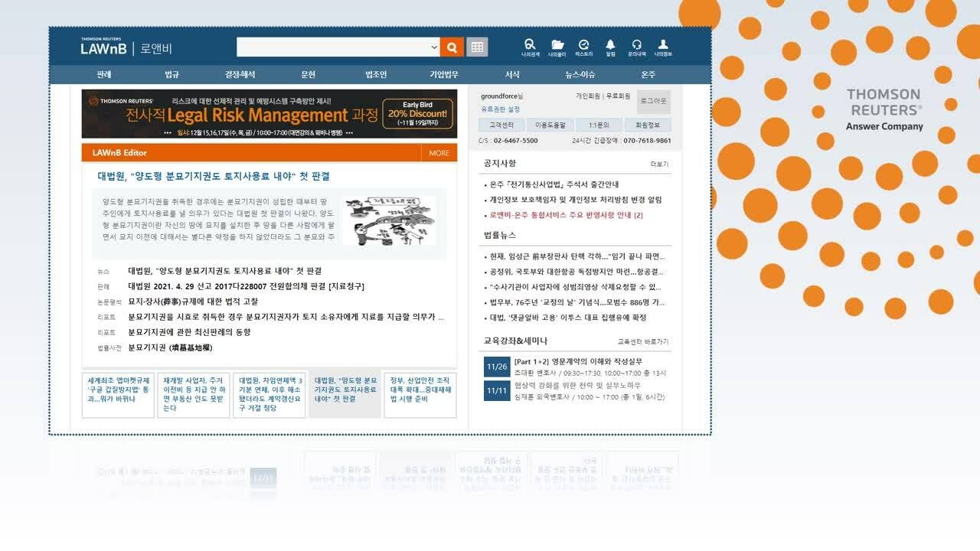Click the groundforce username text
The image size is (980, 551).
498,96
